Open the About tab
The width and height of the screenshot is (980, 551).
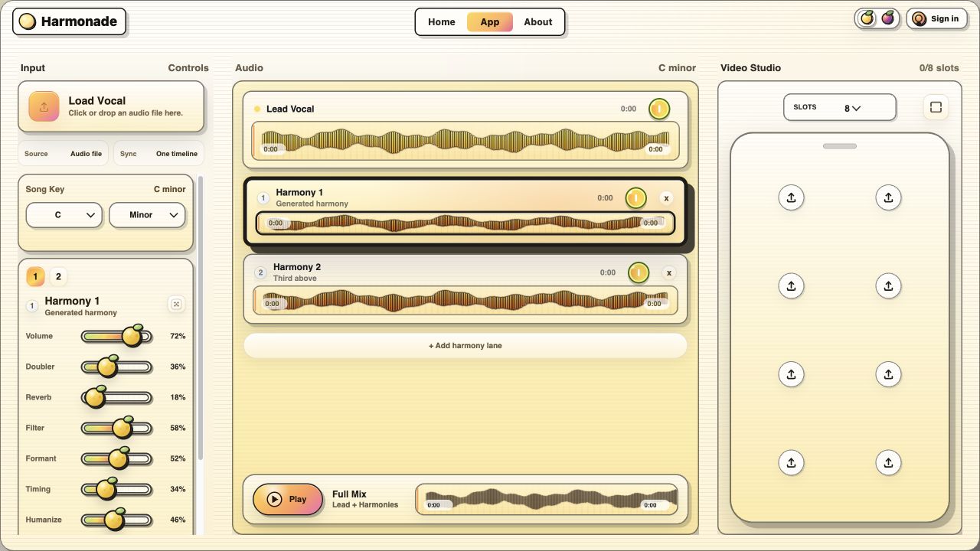tap(538, 22)
